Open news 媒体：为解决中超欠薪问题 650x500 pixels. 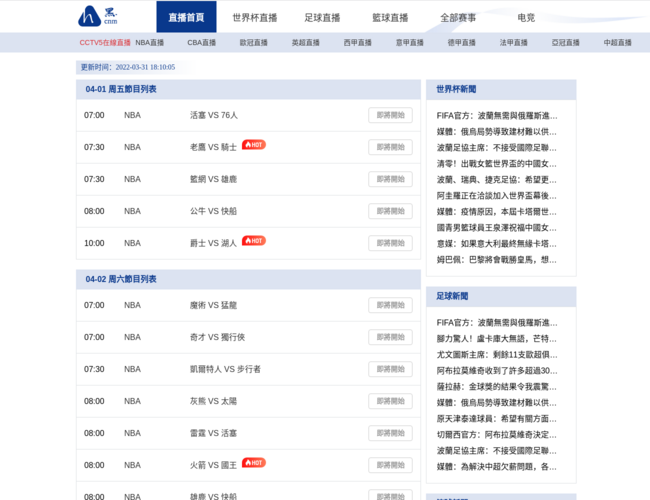(x=497, y=467)
